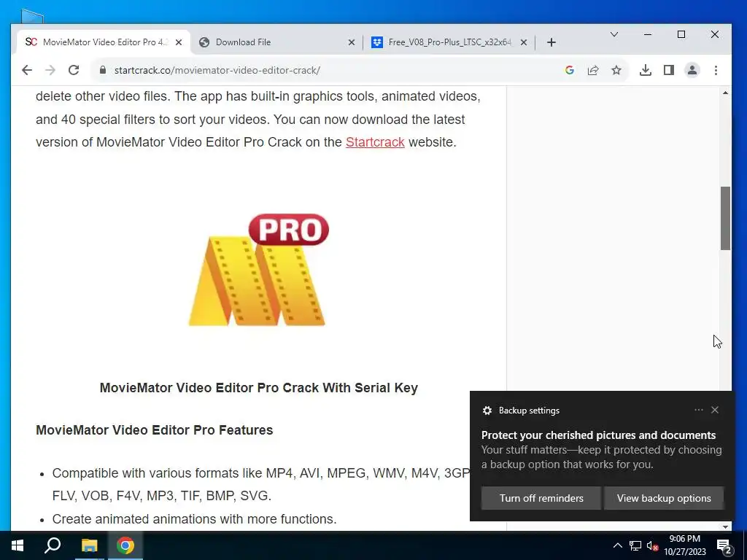Viewport: 747px width, 560px height.
Task: Open Google search icon in address bar
Action: pyautogui.click(x=569, y=71)
